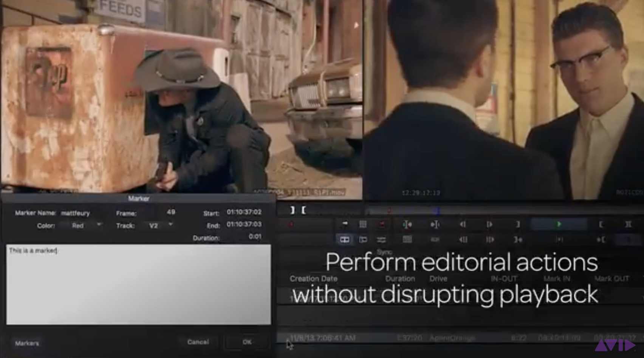The image size is (644, 358).
Task: Click the Mark IN icon in top row
Action: point(601,225)
